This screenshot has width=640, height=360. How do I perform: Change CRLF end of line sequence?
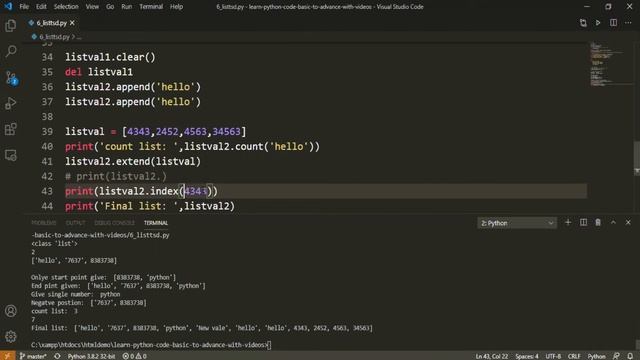[x=574, y=356]
